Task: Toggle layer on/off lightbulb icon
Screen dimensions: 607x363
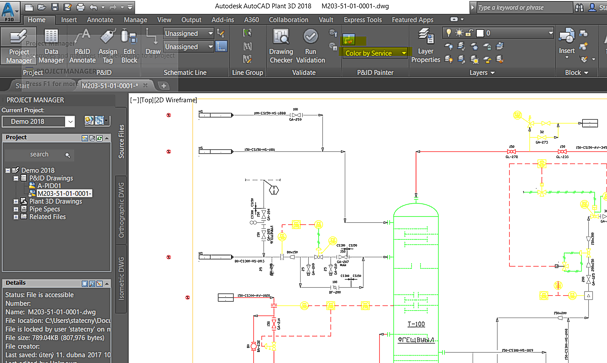Action: click(x=449, y=33)
